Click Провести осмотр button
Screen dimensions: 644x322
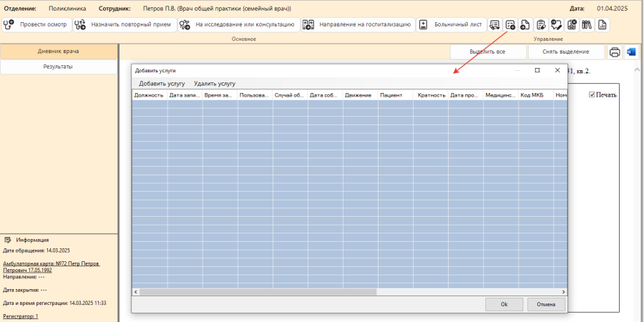(x=37, y=24)
